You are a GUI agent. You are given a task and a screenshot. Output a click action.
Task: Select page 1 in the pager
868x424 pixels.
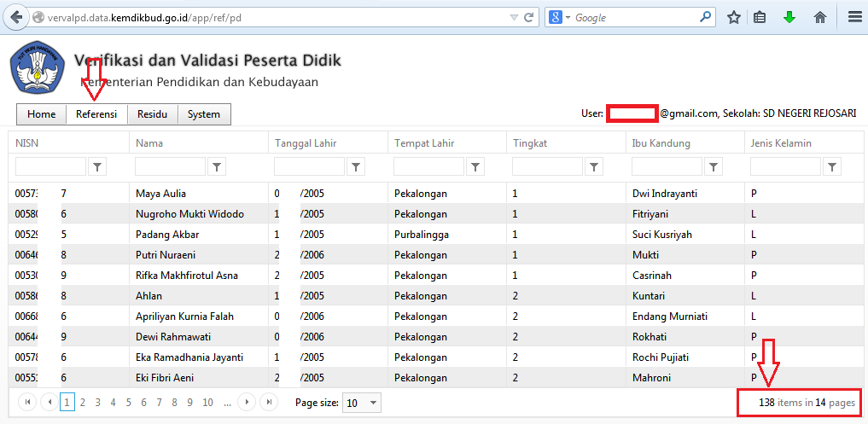coord(67,403)
